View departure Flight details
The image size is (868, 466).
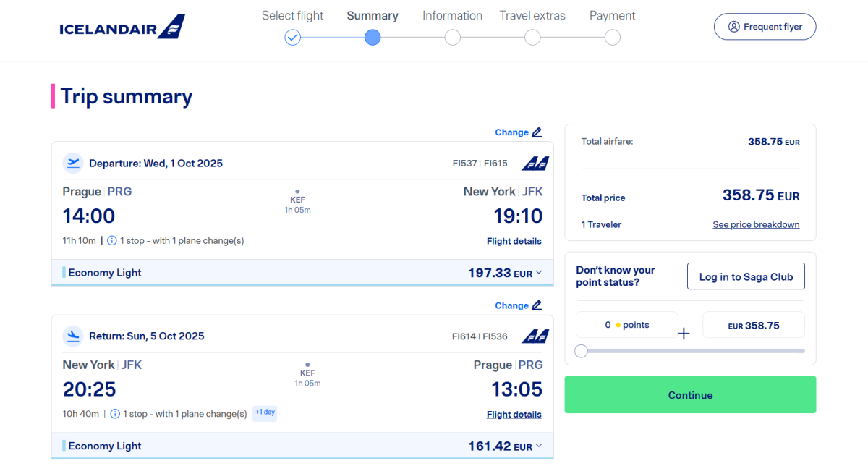[x=514, y=241]
